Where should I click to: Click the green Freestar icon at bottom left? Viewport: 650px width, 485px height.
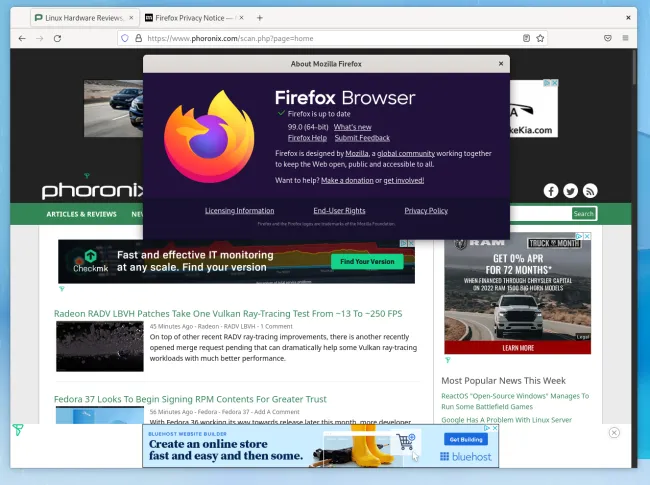pos(17,430)
